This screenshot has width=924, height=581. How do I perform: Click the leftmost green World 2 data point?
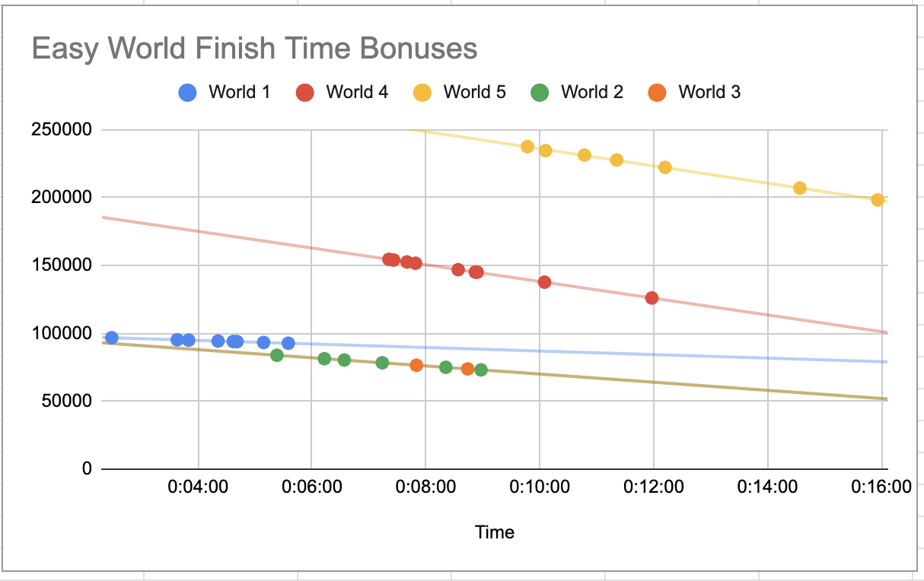pos(277,355)
